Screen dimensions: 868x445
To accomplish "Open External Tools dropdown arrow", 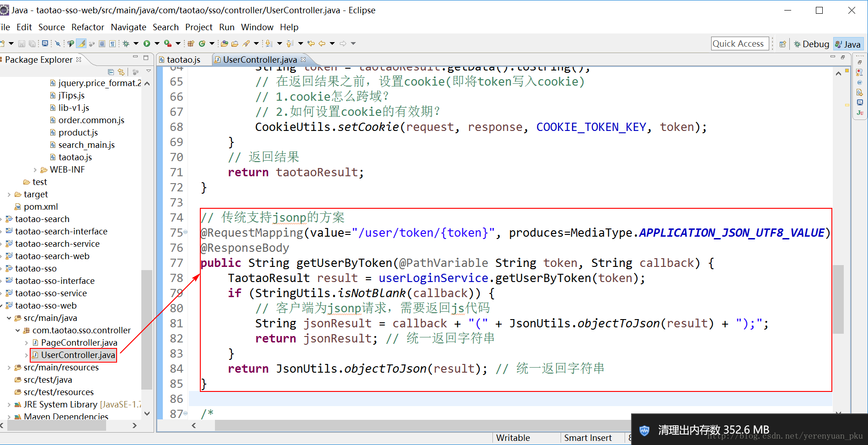I will pyautogui.click(x=178, y=43).
